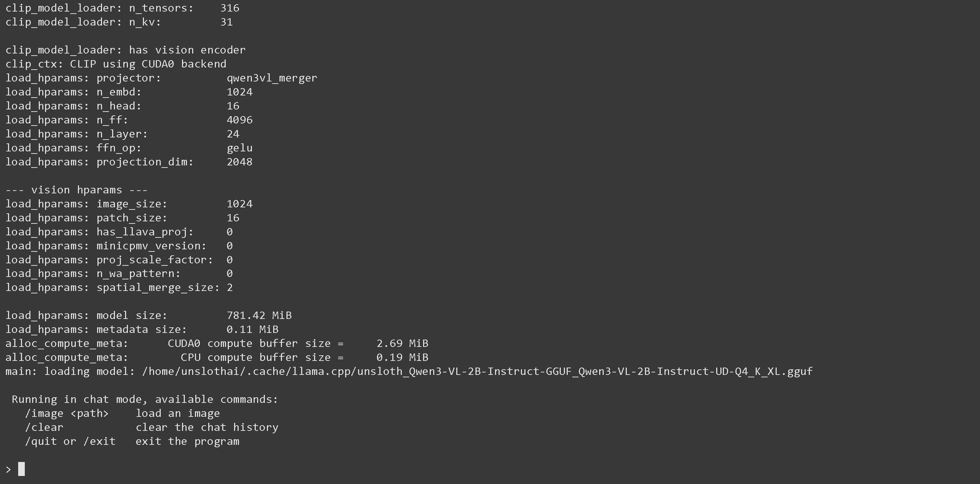
Task: Click the projection_dim value '2048'
Action: 239,162
